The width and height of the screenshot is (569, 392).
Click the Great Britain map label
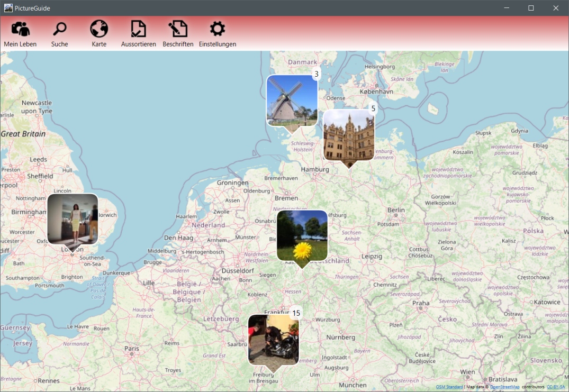tap(23, 134)
